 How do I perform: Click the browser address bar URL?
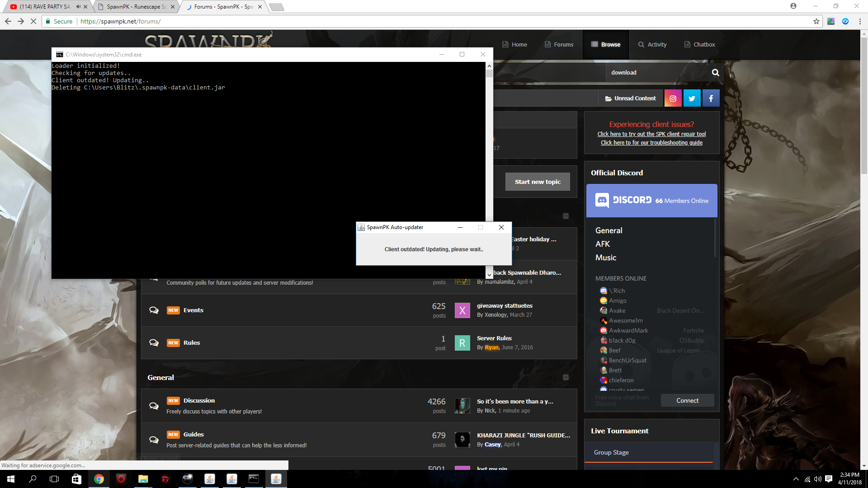[120, 21]
